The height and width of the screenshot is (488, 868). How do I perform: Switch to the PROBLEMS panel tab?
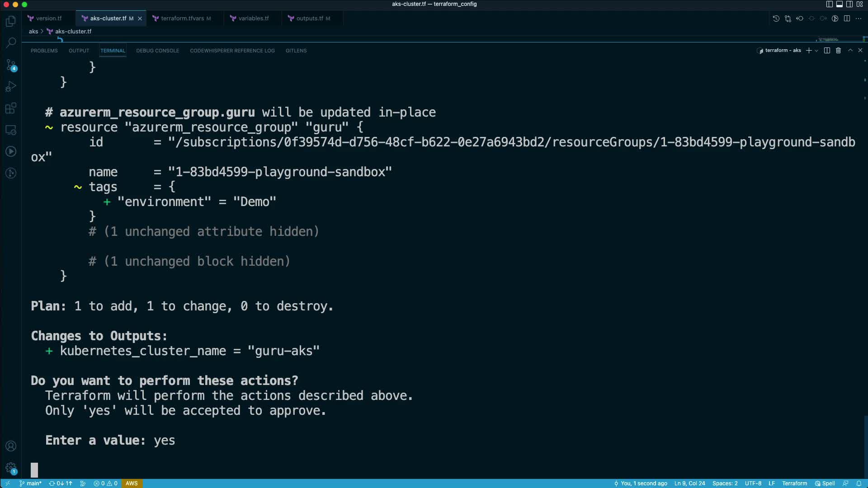(44, 51)
